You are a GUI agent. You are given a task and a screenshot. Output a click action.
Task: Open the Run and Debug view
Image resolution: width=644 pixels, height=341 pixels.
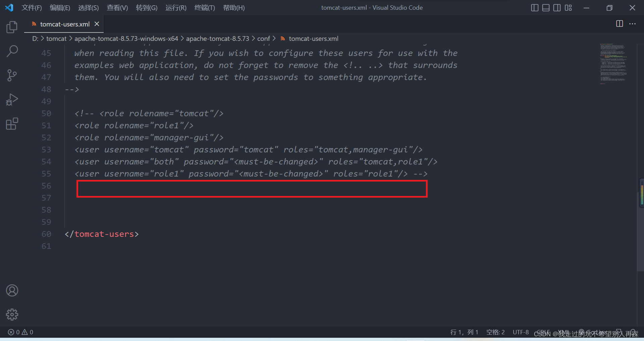pos(12,99)
